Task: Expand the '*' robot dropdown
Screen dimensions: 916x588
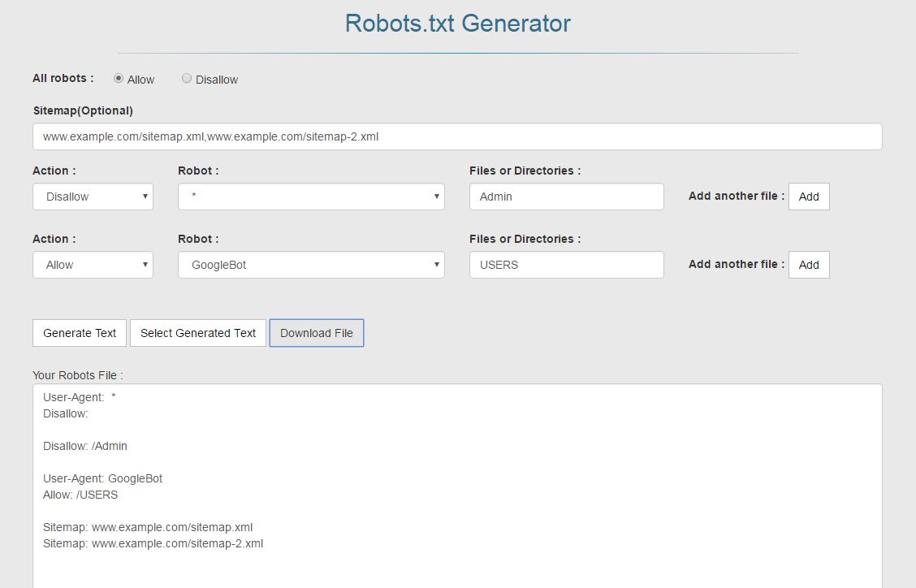Action: tap(311, 197)
